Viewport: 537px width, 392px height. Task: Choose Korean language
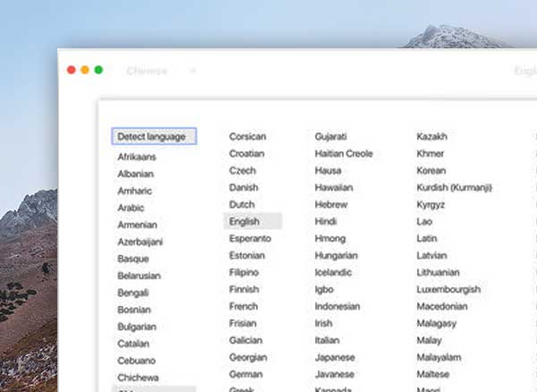coord(431,171)
